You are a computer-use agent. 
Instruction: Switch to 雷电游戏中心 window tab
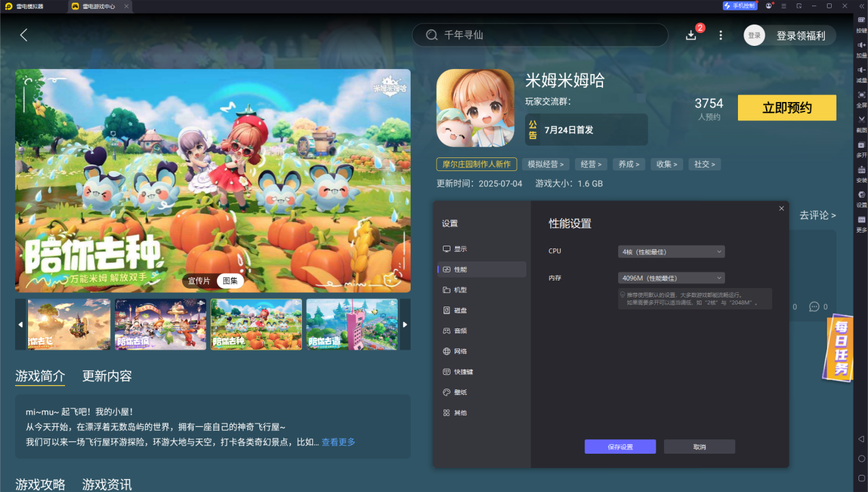(99, 6)
